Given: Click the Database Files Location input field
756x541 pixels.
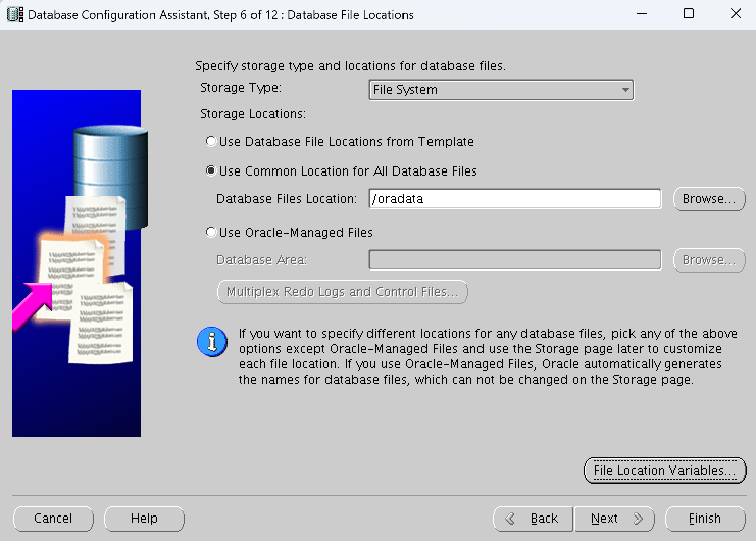Looking at the screenshot, I should (x=515, y=199).
